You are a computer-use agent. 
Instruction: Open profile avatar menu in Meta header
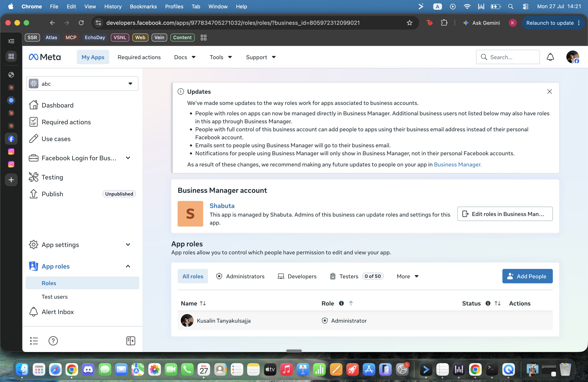(573, 57)
